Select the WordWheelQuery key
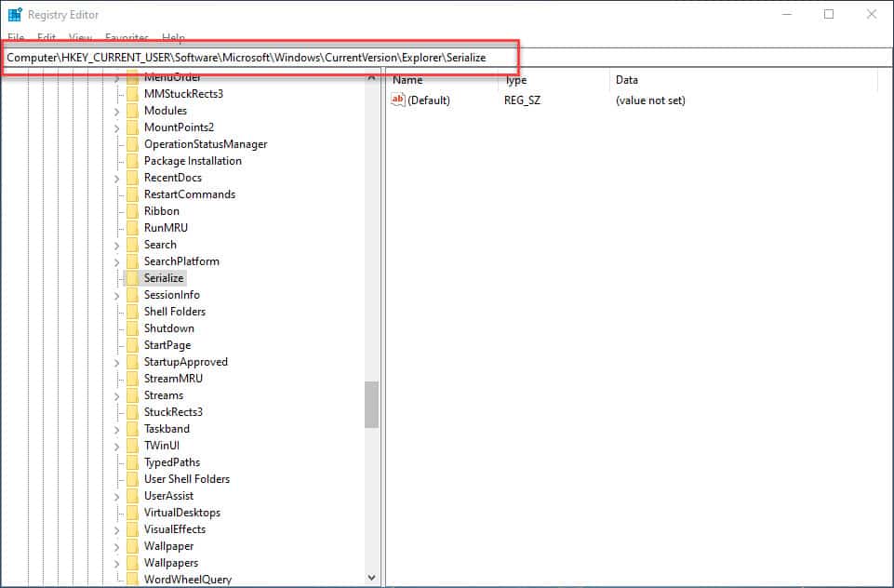The height and width of the screenshot is (588, 894). pos(188,580)
